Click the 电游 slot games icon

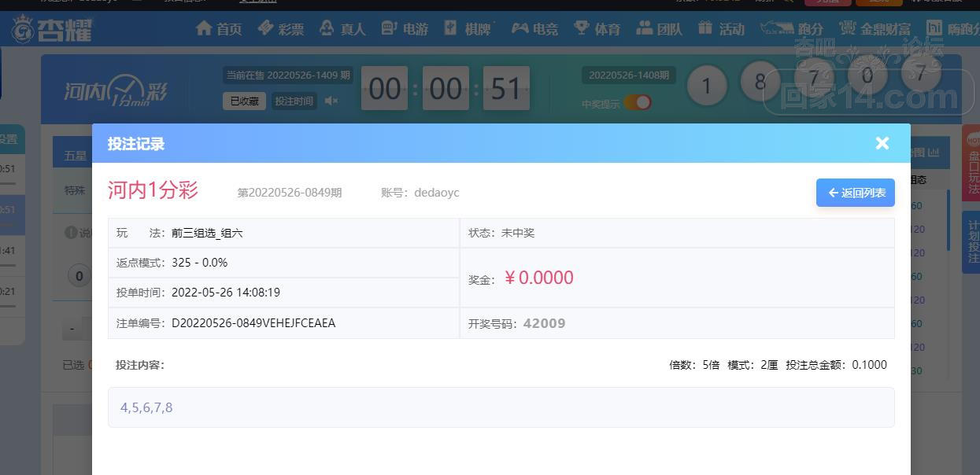coord(389,28)
